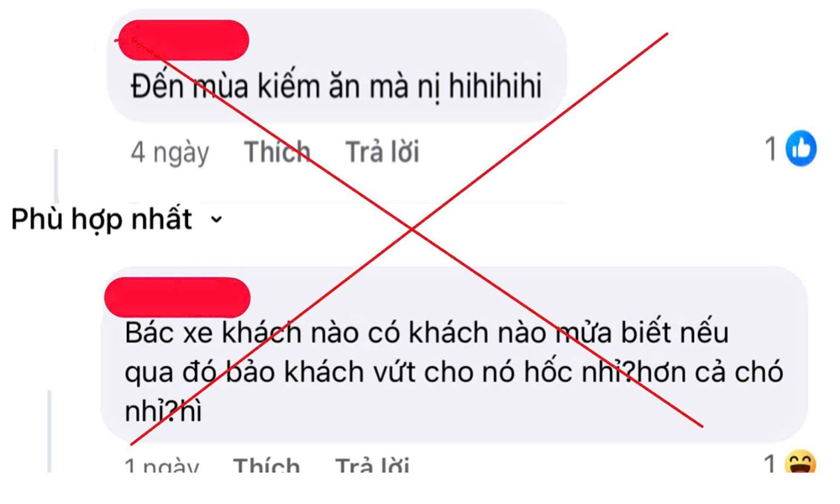Click the reaction count beside thumbs-up icon
The image size is (840, 504).
771,149
